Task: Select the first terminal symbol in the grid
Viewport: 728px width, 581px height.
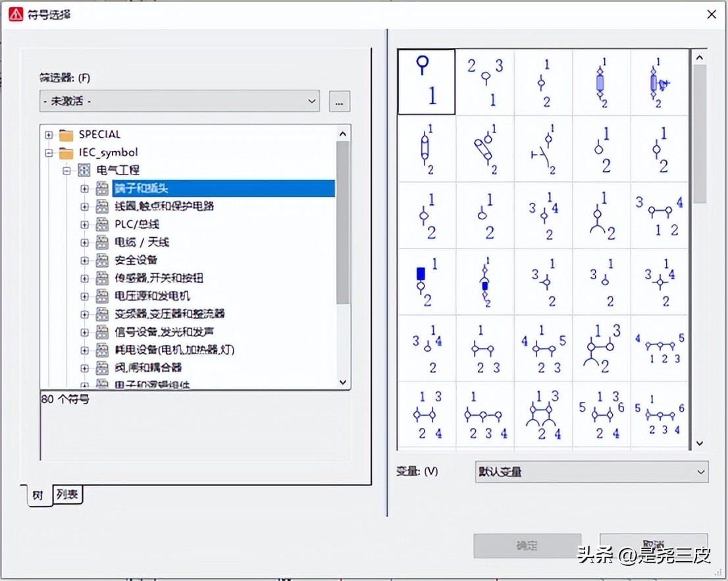Action: (426, 81)
